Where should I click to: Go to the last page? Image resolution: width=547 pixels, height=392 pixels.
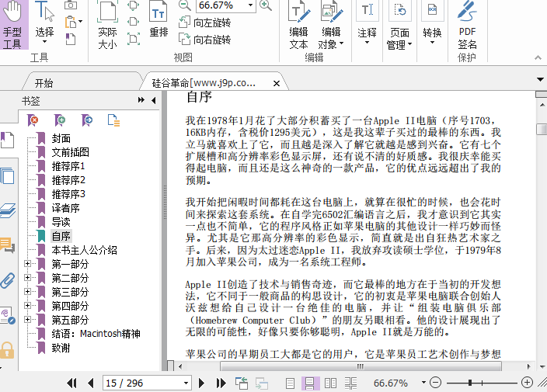point(221,383)
